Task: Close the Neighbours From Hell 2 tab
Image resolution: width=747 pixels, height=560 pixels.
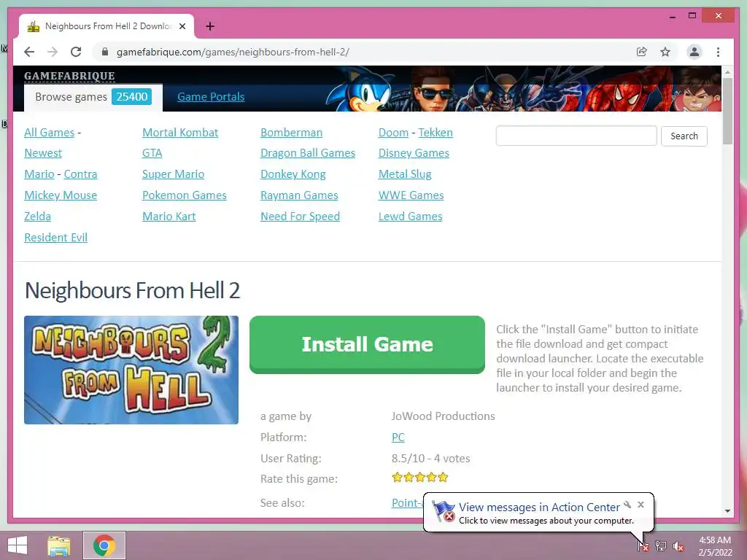Action: pyautogui.click(x=182, y=26)
